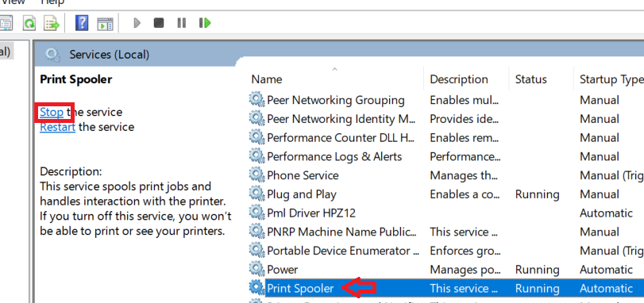
Task: Click the Start Service play icon
Action: pos(137,22)
